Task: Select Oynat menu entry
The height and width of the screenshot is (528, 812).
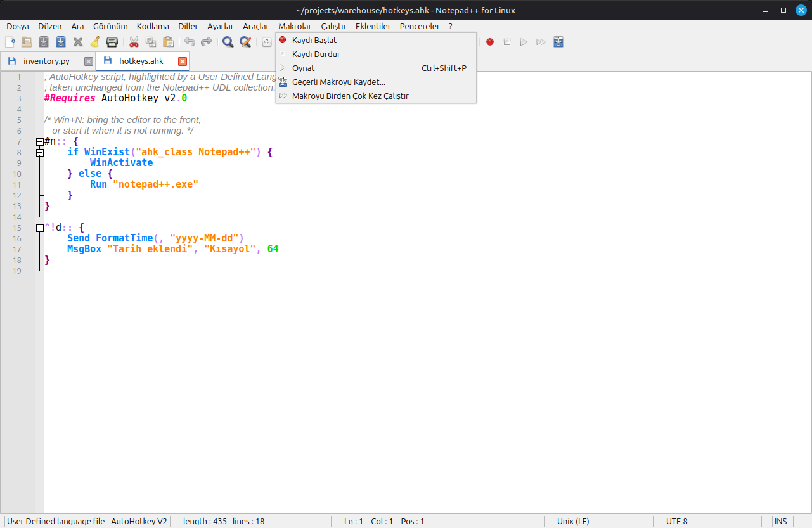Action: (x=376, y=68)
